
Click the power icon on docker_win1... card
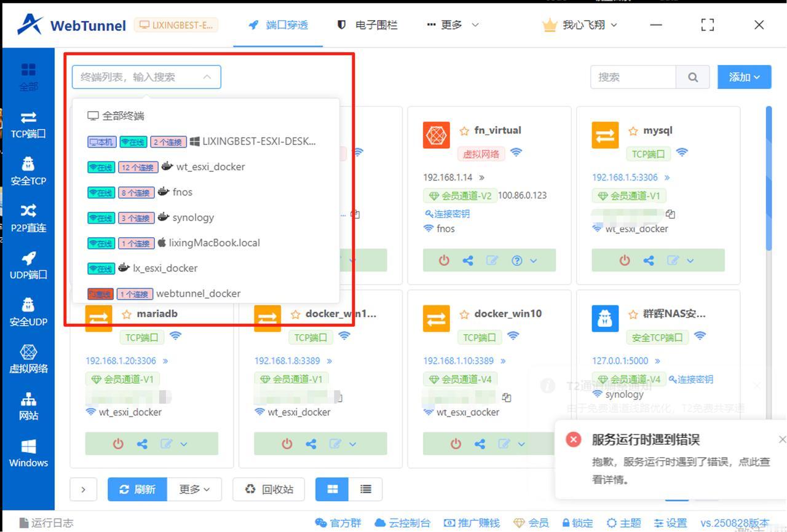(x=287, y=444)
